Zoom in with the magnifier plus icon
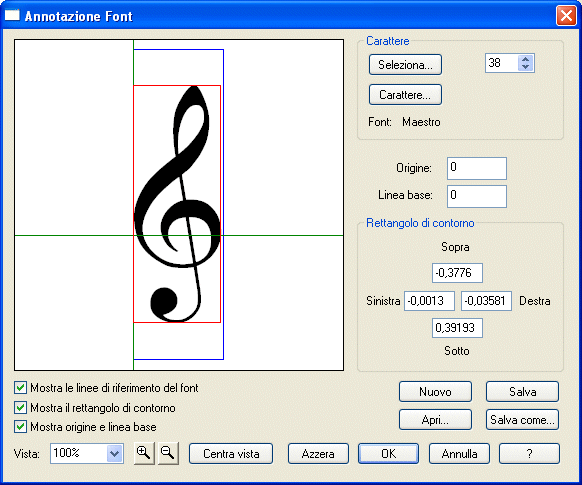 coord(144,453)
